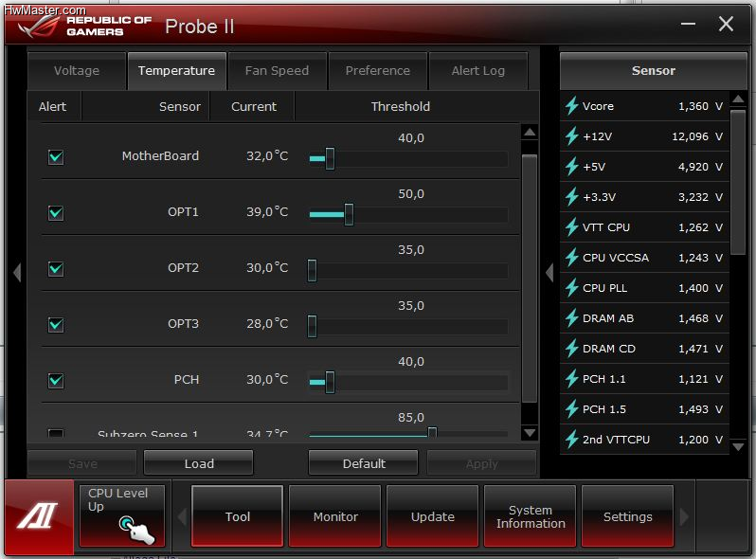The image size is (756, 559).
Task: Uncheck the OPT1 alert checkbox
Action: coord(56,212)
